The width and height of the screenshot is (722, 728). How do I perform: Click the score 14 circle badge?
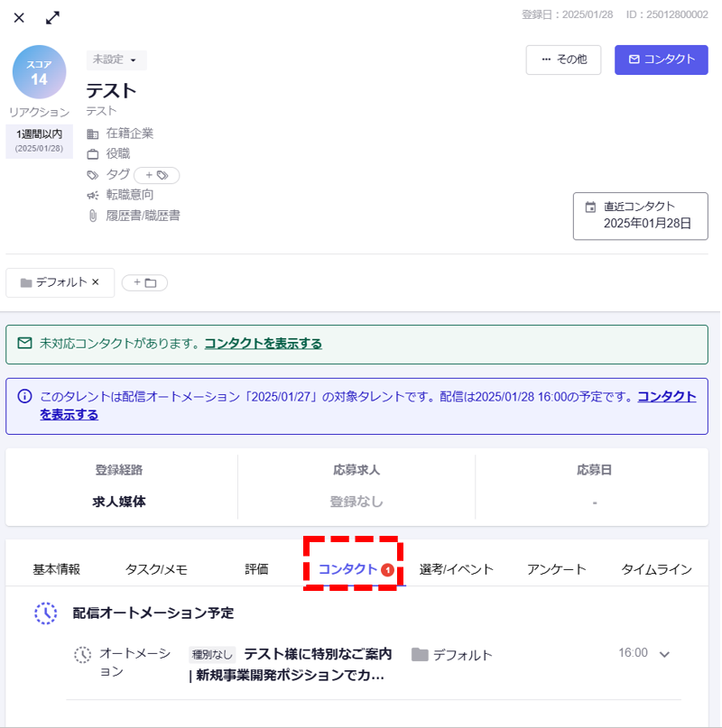pyautogui.click(x=39, y=72)
